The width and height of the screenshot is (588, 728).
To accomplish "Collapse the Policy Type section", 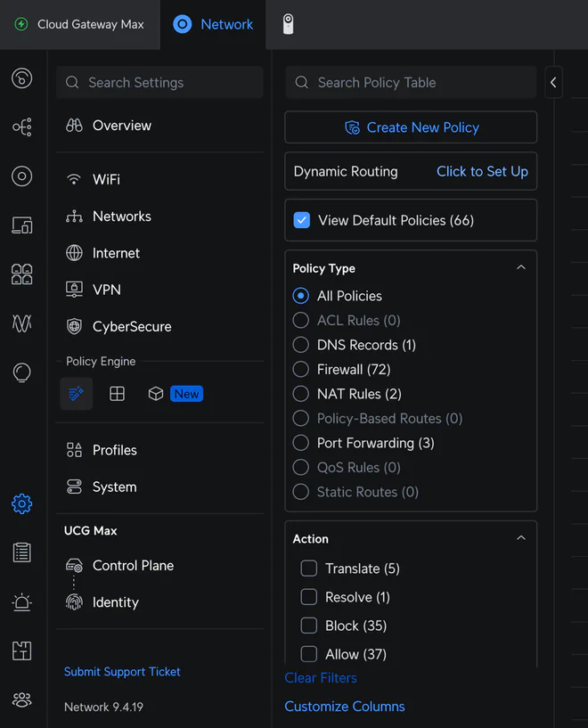I will (x=520, y=266).
